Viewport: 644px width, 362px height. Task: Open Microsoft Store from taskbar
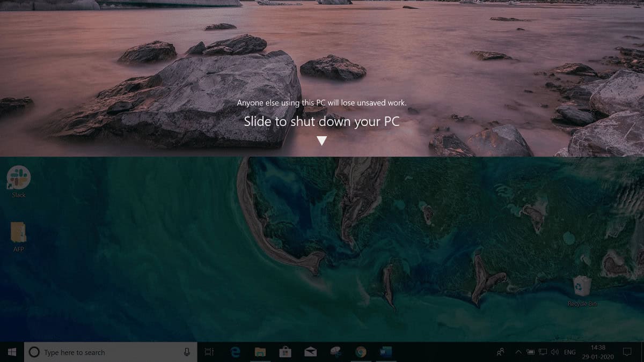coord(286,352)
